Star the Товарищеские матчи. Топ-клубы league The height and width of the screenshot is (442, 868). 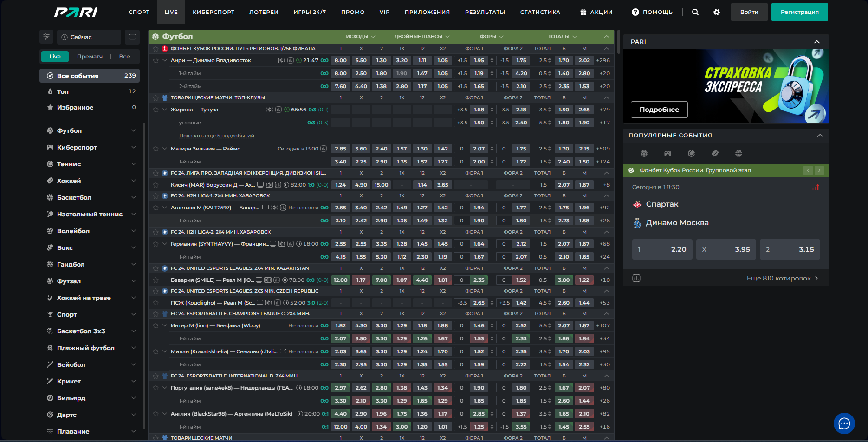(x=155, y=98)
